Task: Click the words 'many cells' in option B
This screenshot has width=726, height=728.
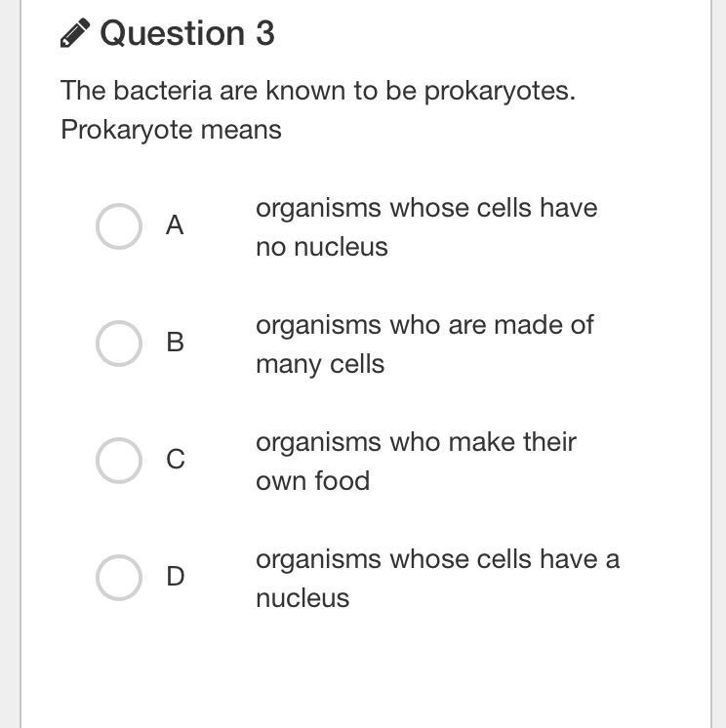Action: click(x=320, y=364)
